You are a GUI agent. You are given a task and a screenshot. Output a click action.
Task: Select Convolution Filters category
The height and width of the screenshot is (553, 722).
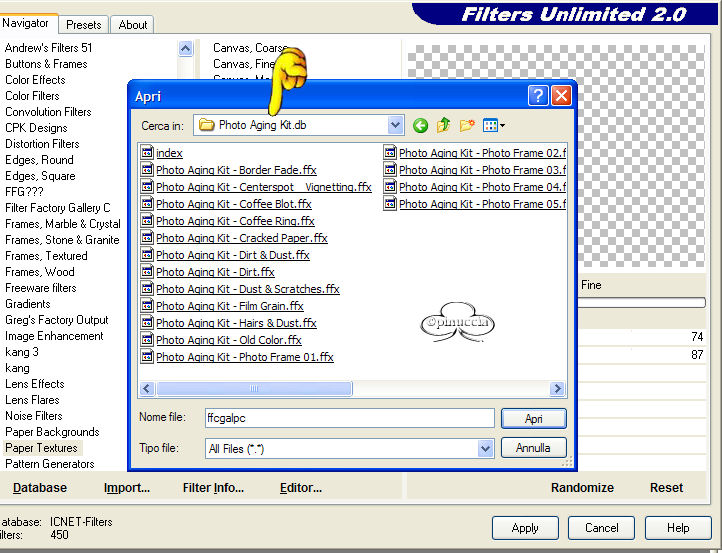tap(48, 112)
